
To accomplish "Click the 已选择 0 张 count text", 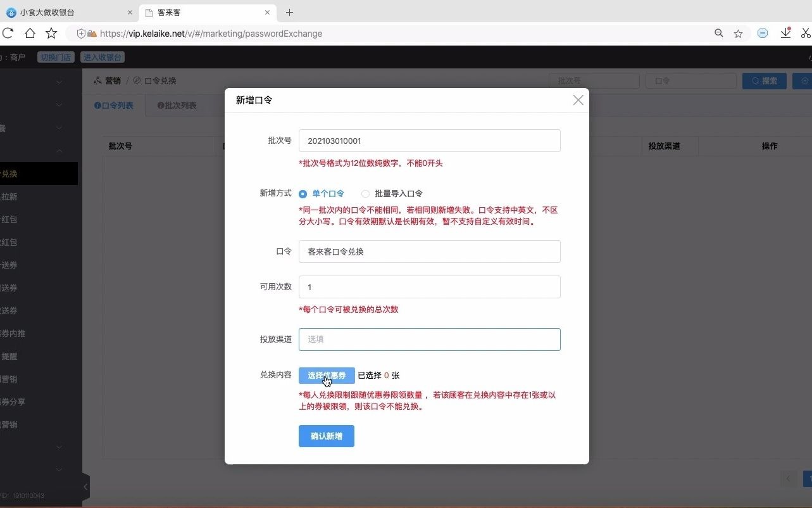I will pos(379,376).
